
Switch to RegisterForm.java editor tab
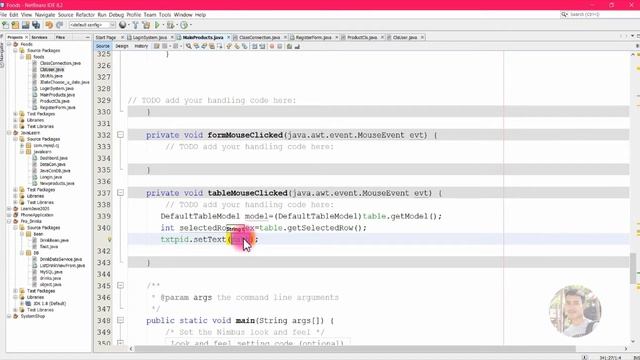click(313, 37)
